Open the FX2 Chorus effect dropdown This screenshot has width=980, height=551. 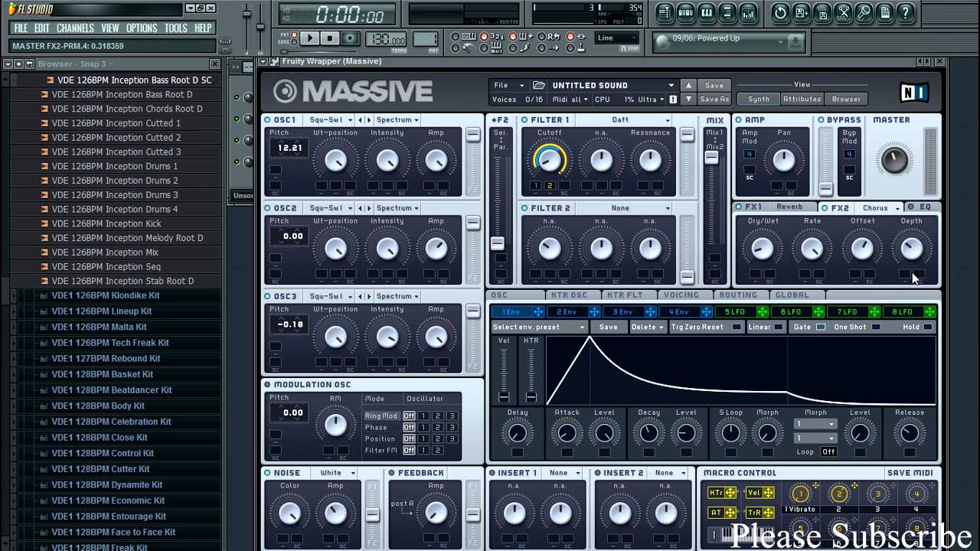879,208
